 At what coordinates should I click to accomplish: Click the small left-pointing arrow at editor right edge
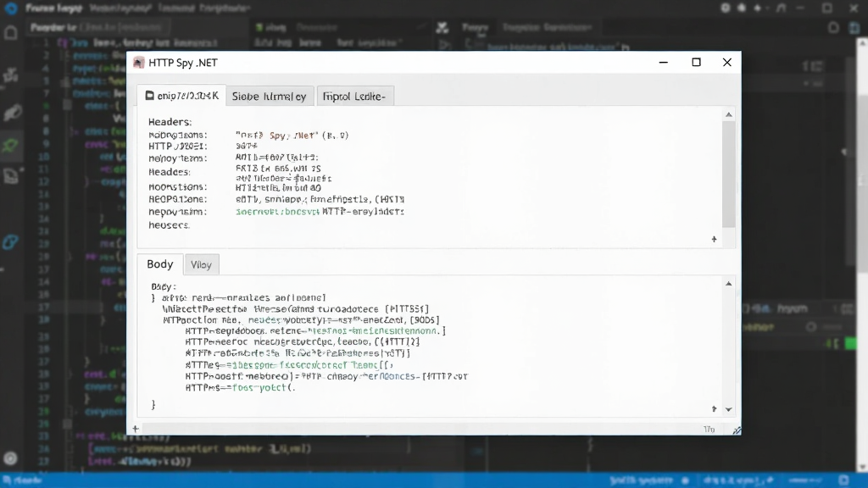point(844,152)
